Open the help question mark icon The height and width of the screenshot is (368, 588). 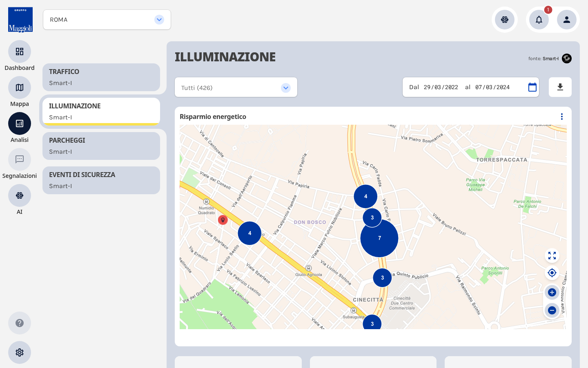pos(20,323)
